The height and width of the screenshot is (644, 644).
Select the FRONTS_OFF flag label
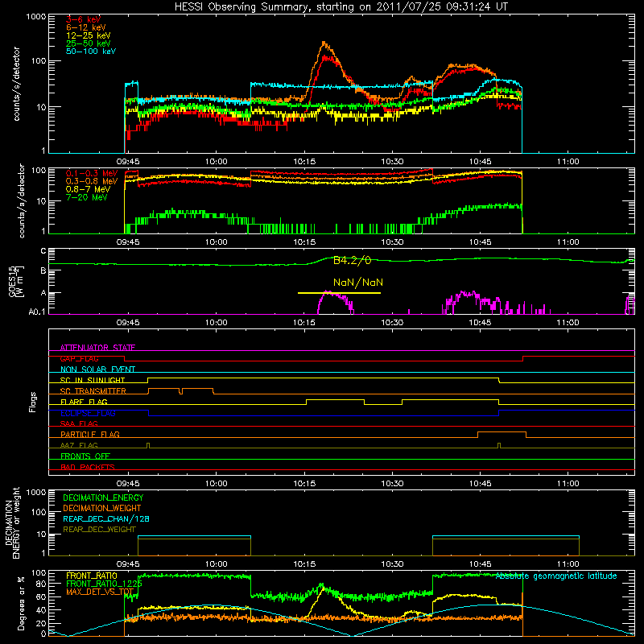point(85,456)
